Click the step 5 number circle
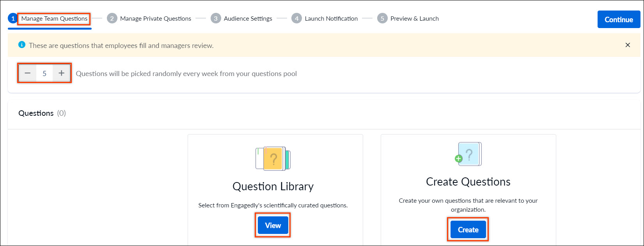The width and height of the screenshot is (644, 246). (x=382, y=19)
